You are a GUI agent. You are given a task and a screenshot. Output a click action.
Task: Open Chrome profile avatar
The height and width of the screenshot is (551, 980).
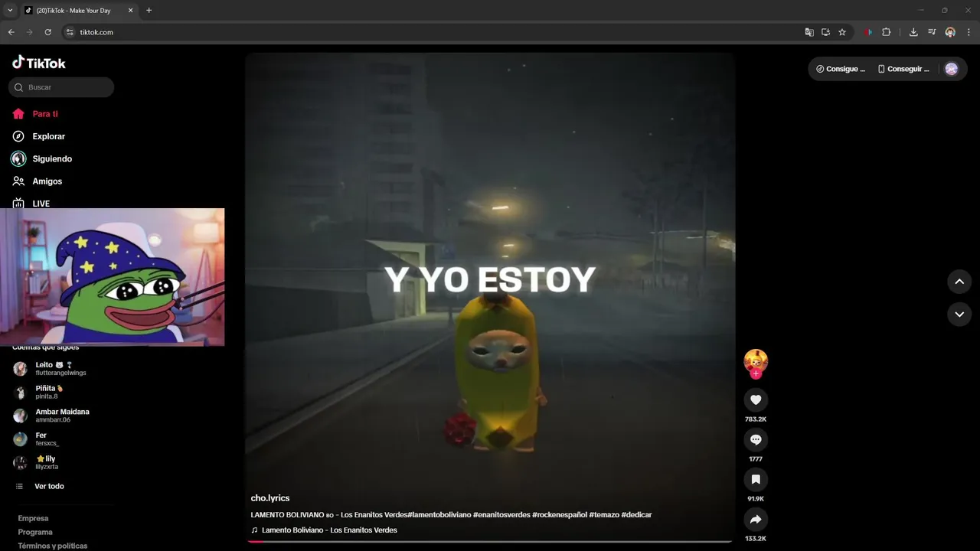(x=950, y=32)
